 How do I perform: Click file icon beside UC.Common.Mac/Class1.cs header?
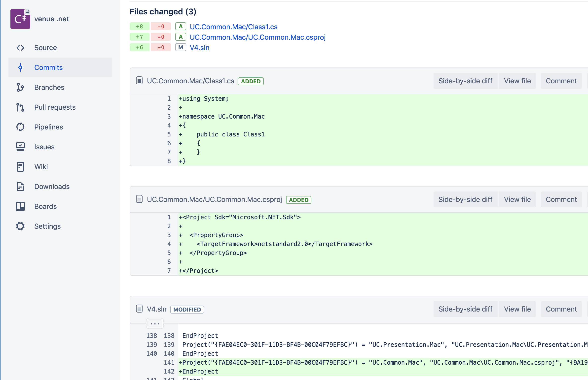(x=139, y=81)
